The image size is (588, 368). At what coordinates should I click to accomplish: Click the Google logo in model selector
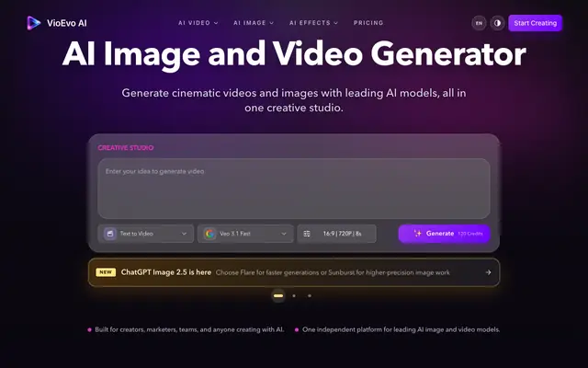(x=210, y=234)
